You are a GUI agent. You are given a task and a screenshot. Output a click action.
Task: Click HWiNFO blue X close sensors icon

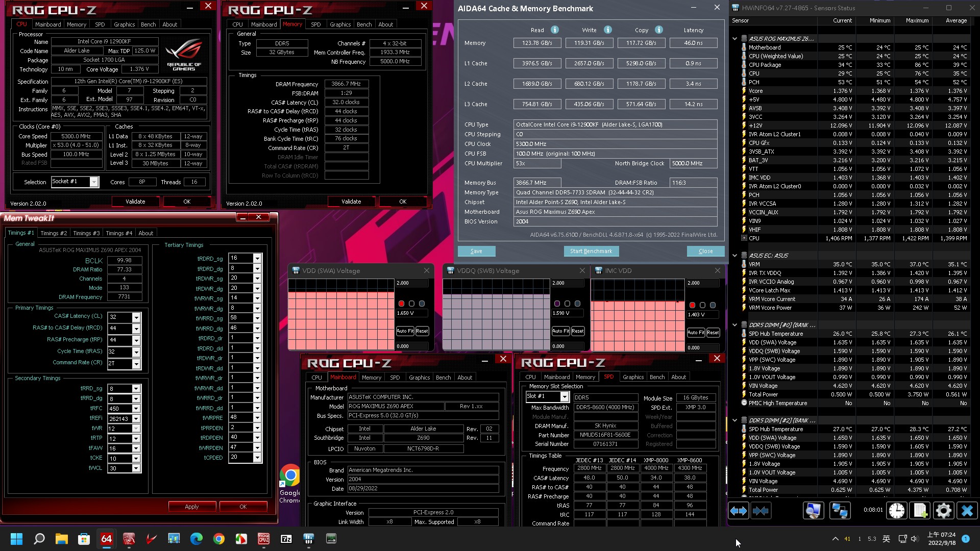tap(967, 511)
